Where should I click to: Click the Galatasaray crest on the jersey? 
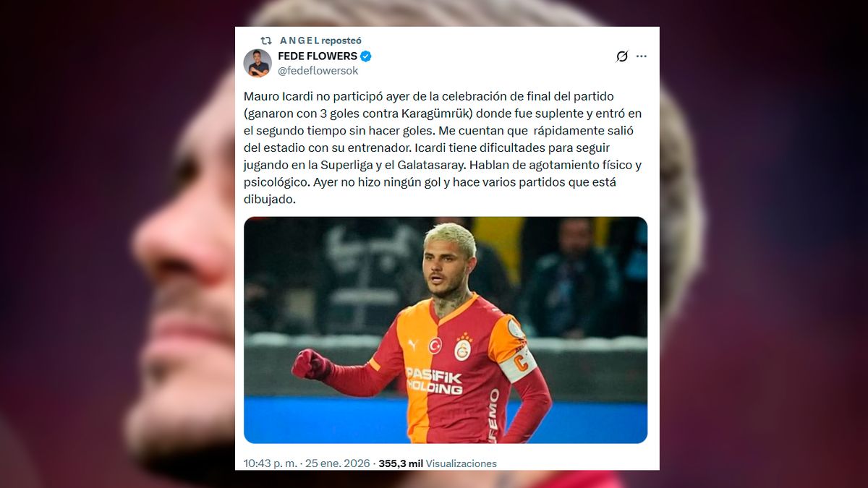[463, 348]
